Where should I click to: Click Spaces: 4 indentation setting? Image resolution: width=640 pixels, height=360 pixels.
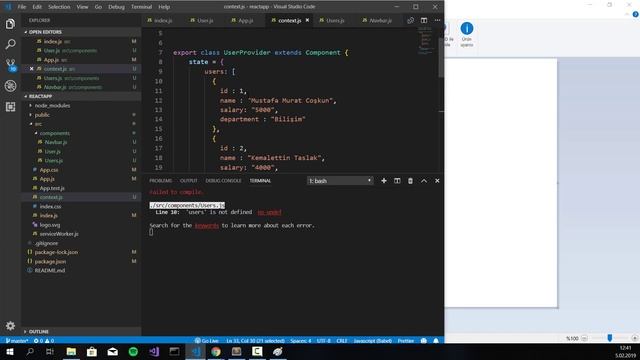point(301,340)
